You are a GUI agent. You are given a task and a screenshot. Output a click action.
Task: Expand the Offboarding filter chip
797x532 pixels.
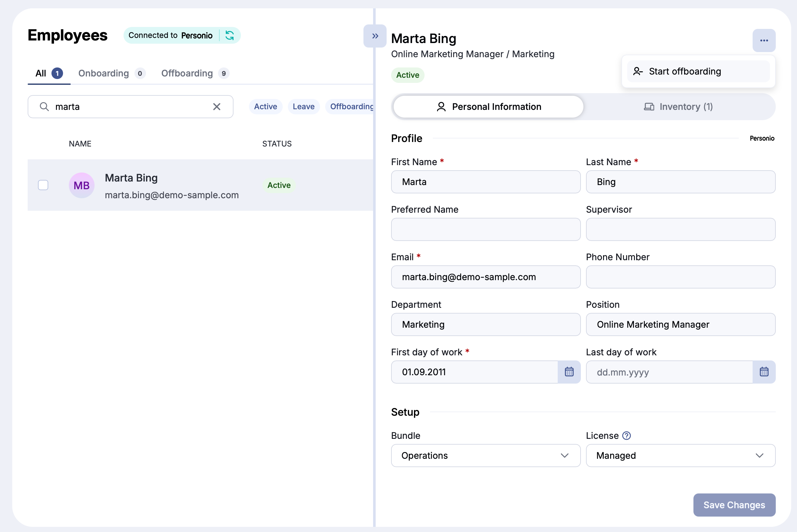click(x=352, y=107)
